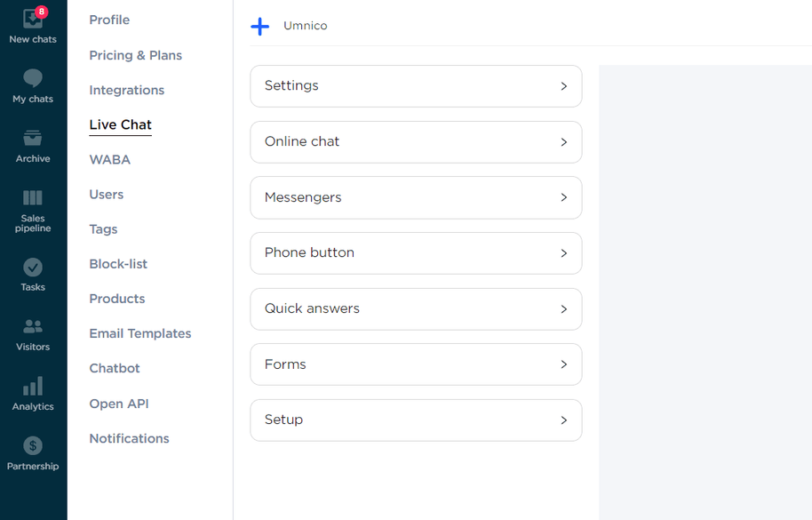This screenshot has width=812, height=520.
Task: Open Tasks checkmark icon
Action: [33, 268]
